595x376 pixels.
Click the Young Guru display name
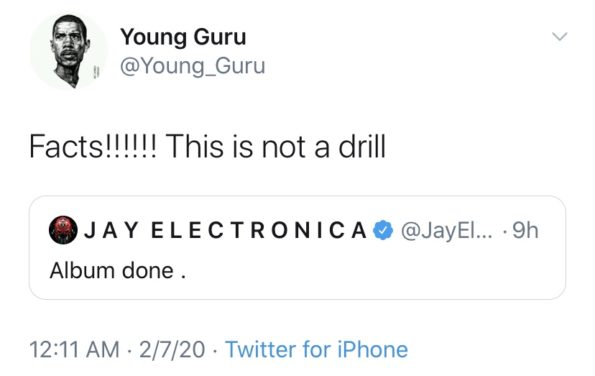click(x=183, y=37)
